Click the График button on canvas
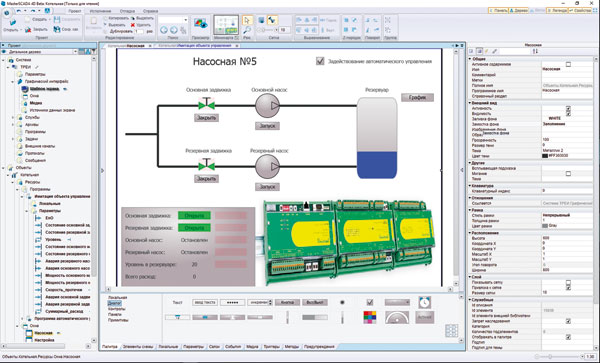The image size is (600, 363). pyautogui.click(x=417, y=98)
